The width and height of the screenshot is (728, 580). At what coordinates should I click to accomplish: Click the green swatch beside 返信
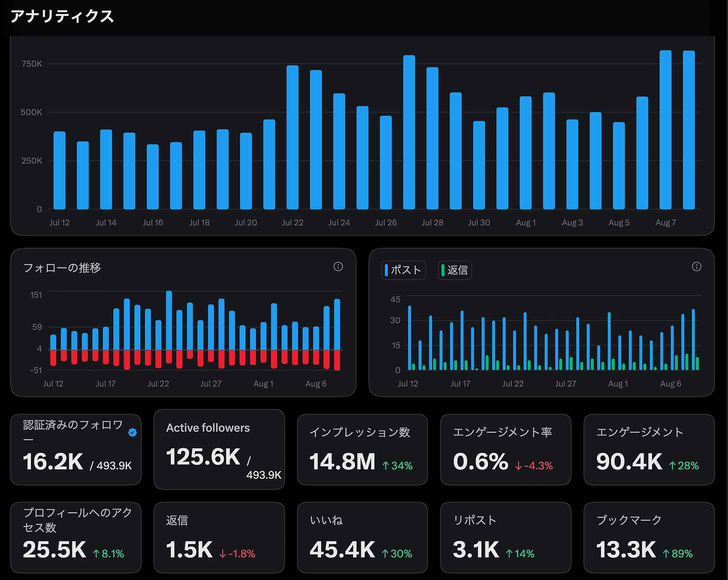(x=443, y=270)
